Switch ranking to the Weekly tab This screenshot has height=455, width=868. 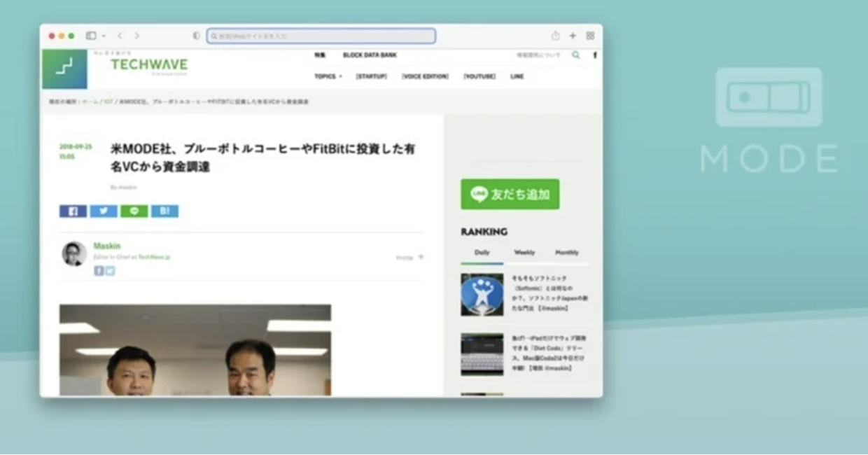coord(524,253)
